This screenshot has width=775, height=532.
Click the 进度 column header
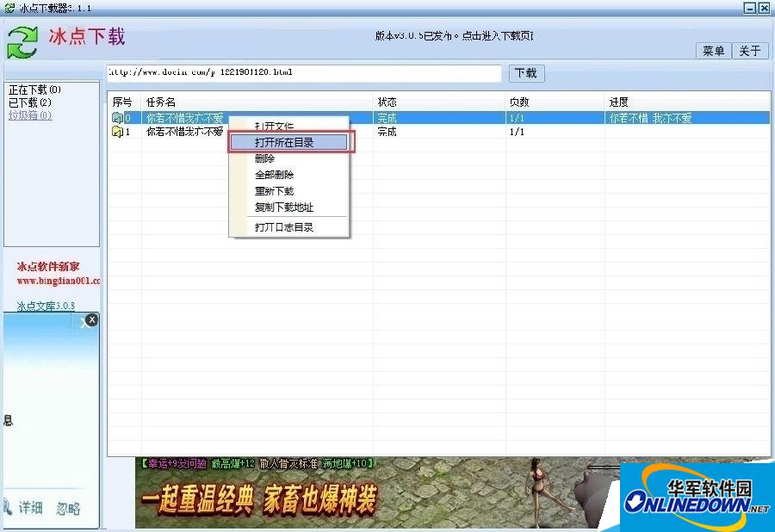[618, 102]
